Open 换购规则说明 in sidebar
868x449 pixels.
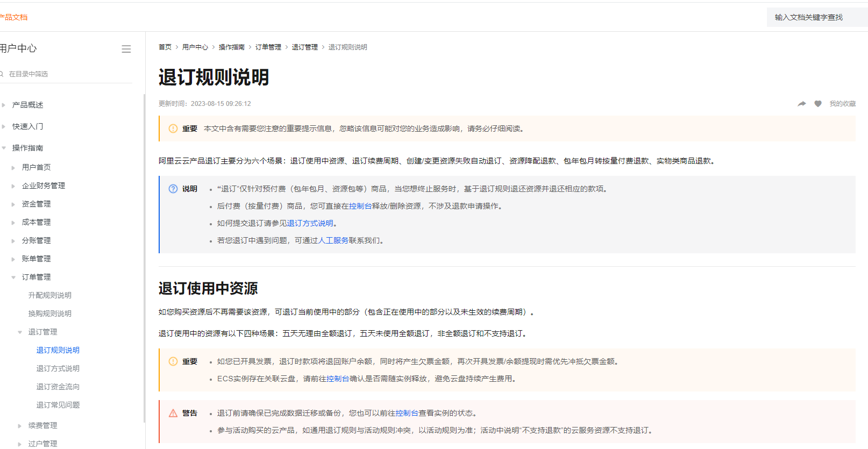tap(50, 313)
